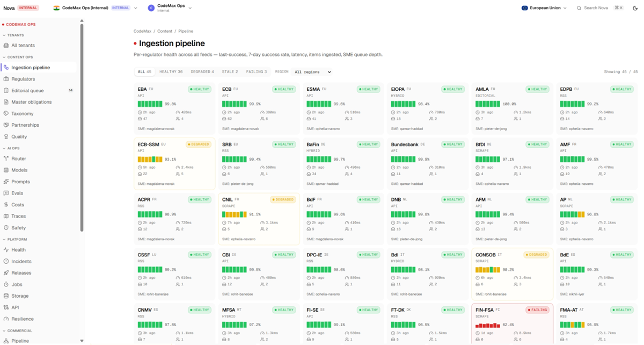This screenshot has width=644, height=345.
Task: Open the Bundesbank regulator card
Action: [428, 164]
